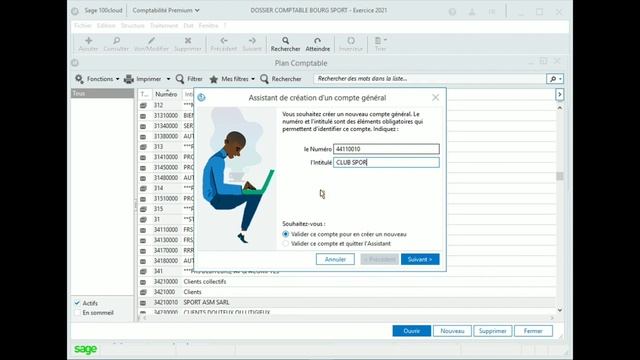Image resolution: width=640 pixels, height=360 pixels.
Task: Open the Etat menu
Action: 189,25
